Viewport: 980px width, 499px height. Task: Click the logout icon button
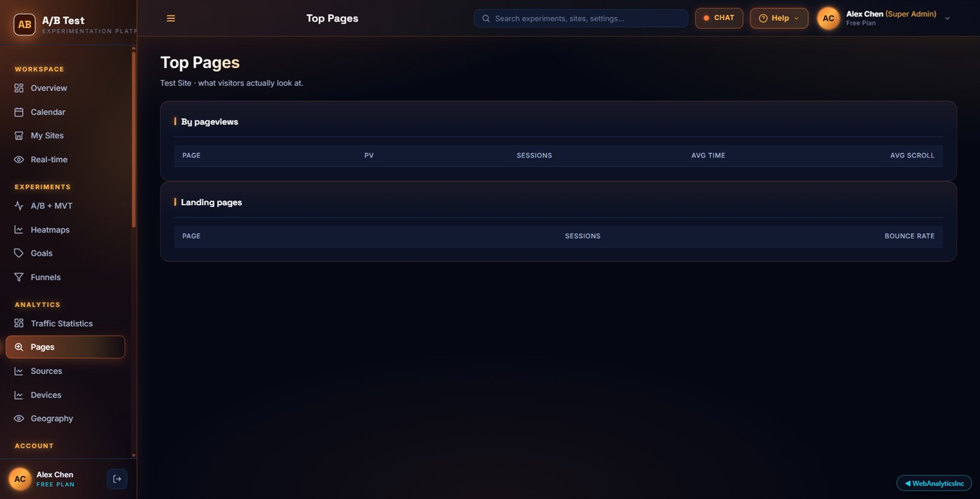point(117,479)
